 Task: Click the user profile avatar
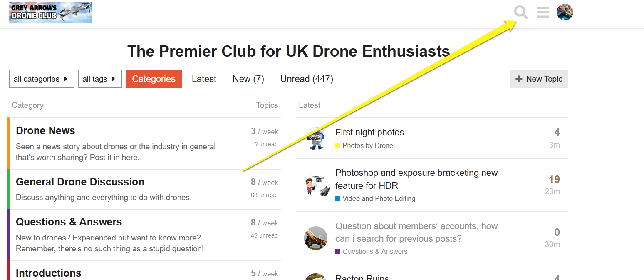[565, 12]
